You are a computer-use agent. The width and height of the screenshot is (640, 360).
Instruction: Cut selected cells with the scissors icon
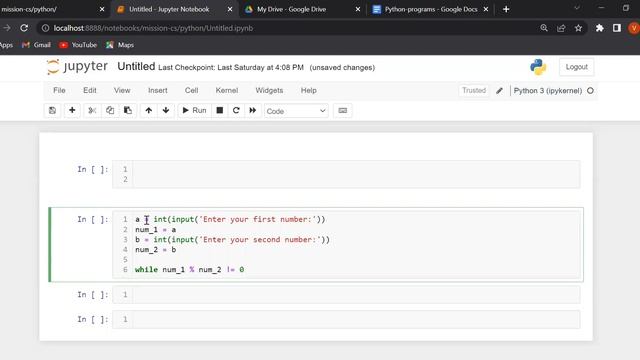coord(92,111)
